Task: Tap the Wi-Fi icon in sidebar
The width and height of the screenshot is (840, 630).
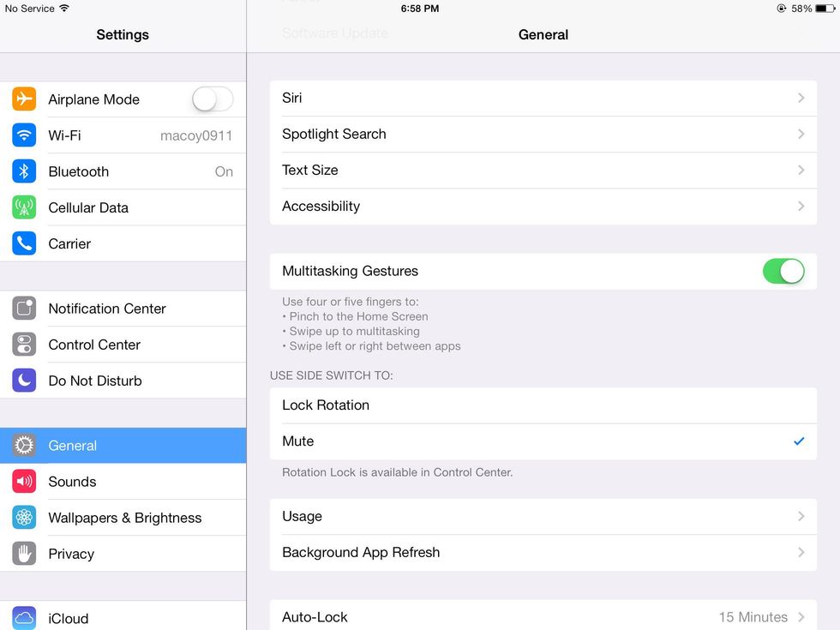Action: [x=24, y=135]
